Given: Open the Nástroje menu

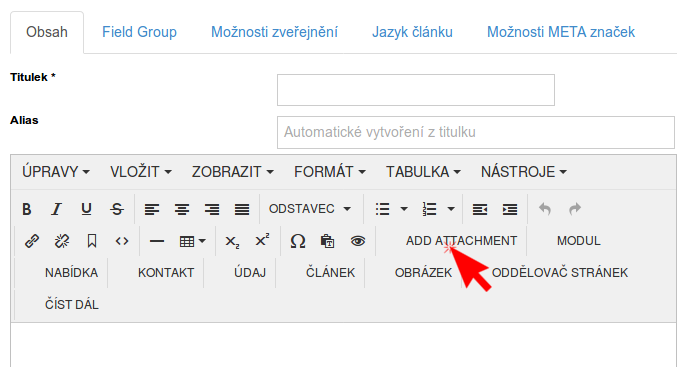Looking at the screenshot, I should (524, 172).
